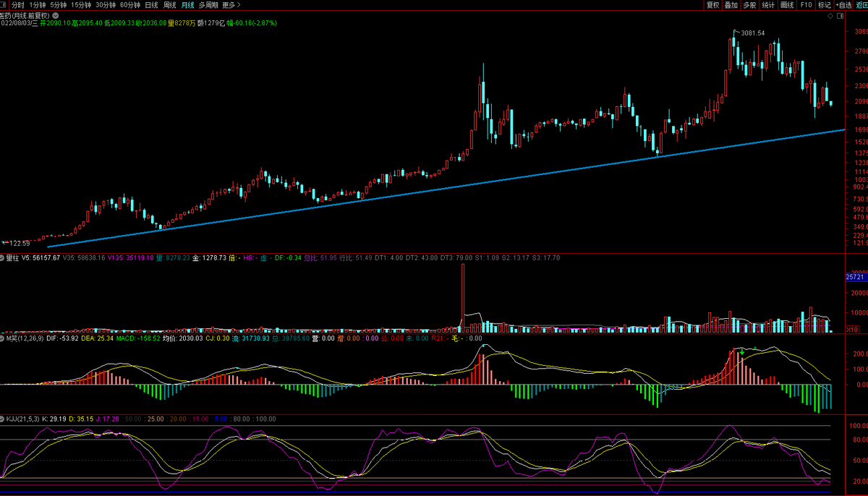
Task: Open the 画线 drawing tools
Action: coord(787,5)
